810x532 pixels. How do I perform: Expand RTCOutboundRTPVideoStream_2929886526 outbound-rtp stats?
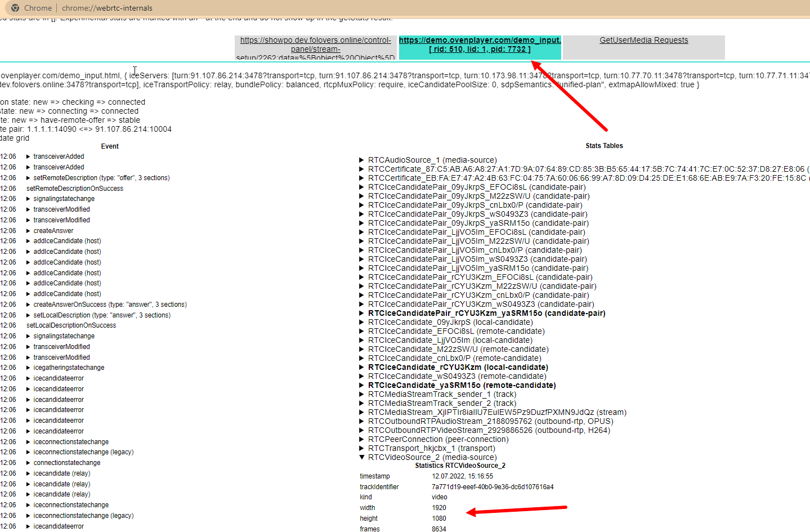[363, 430]
